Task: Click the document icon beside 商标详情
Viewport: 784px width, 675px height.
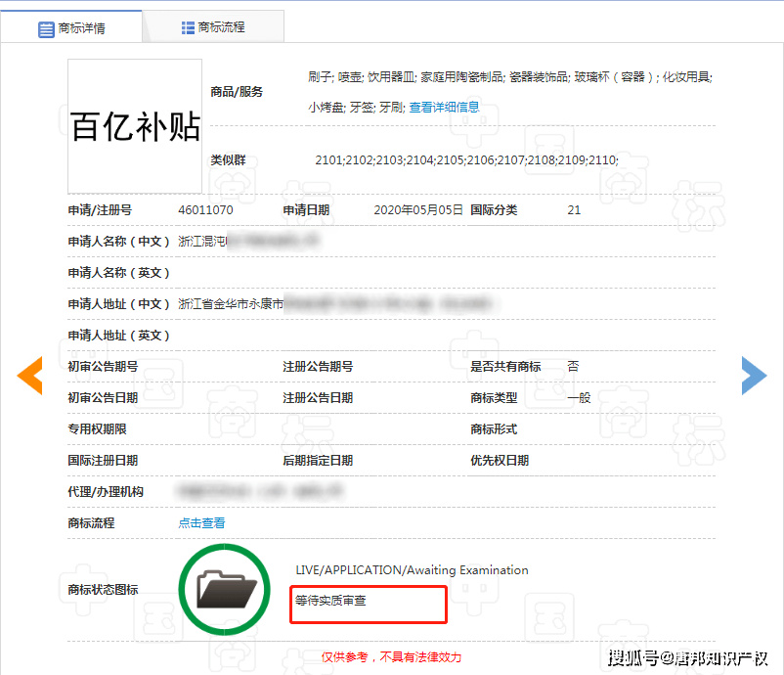Action: point(46,29)
